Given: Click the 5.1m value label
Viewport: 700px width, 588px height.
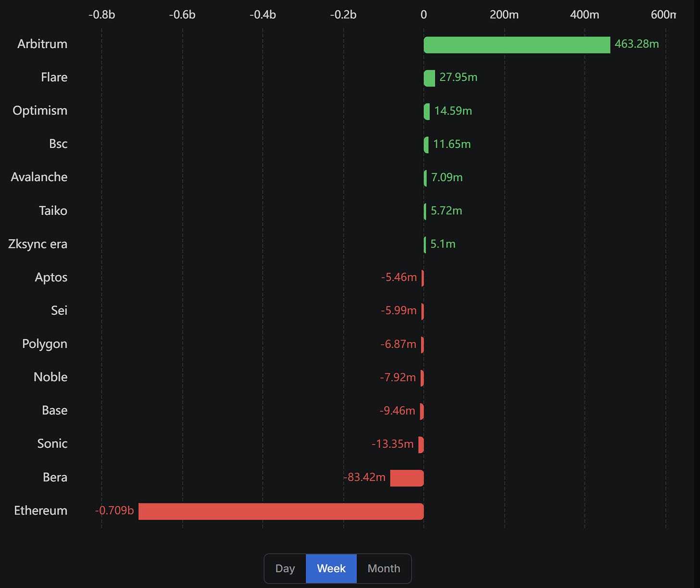Looking at the screenshot, I should (x=443, y=244).
